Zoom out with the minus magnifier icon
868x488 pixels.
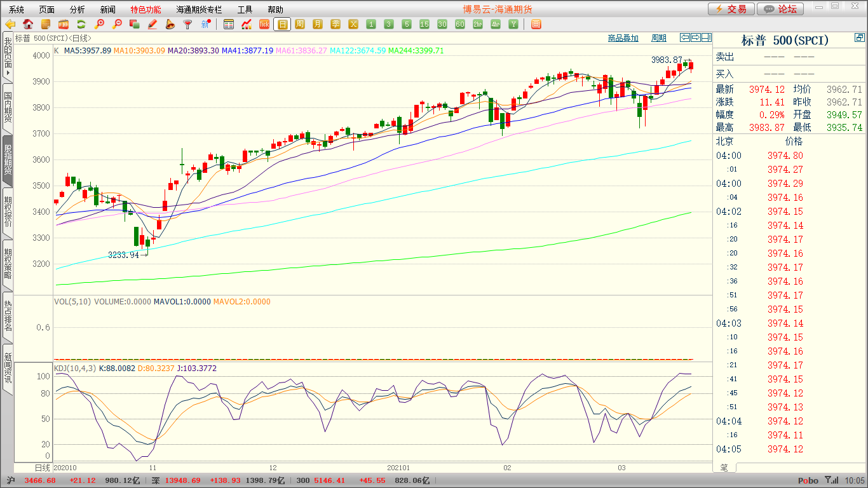[116, 24]
